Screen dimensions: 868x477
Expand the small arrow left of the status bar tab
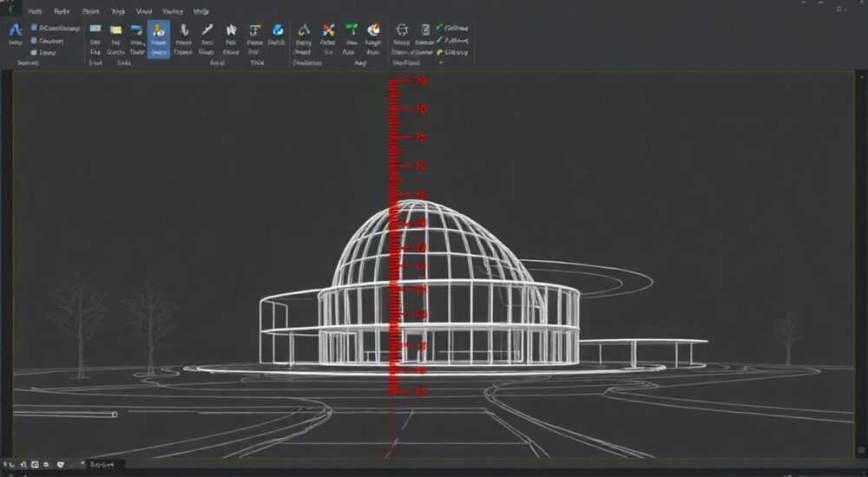click(x=82, y=463)
